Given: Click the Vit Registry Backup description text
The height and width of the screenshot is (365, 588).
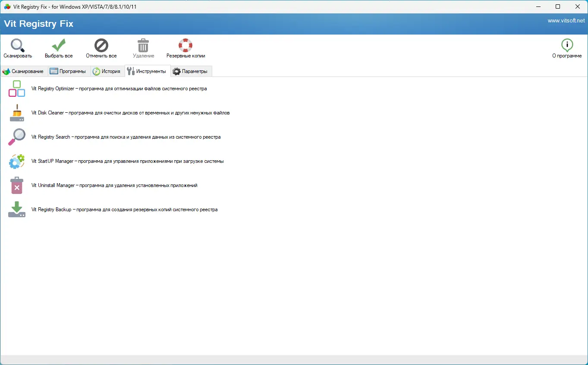Looking at the screenshot, I should click(124, 209).
